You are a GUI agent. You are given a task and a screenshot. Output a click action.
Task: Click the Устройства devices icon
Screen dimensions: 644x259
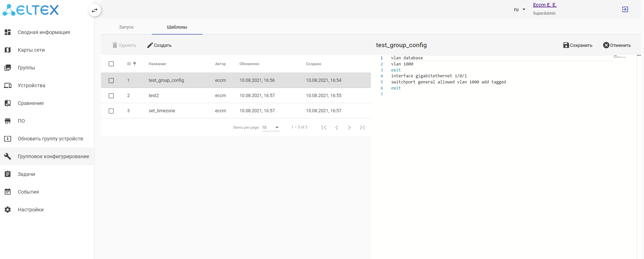(x=8, y=85)
